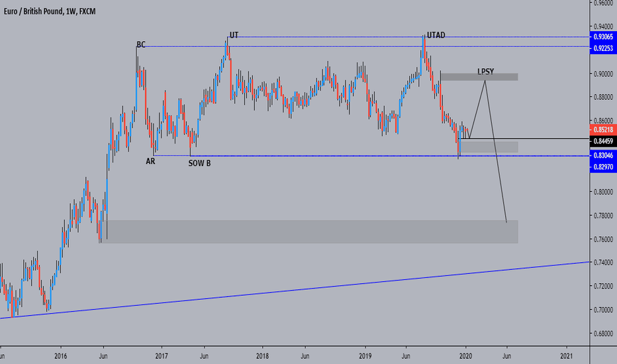Click the blue 0.92253 price tag
The width and height of the screenshot is (617, 364).
click(x=602, y=47)
